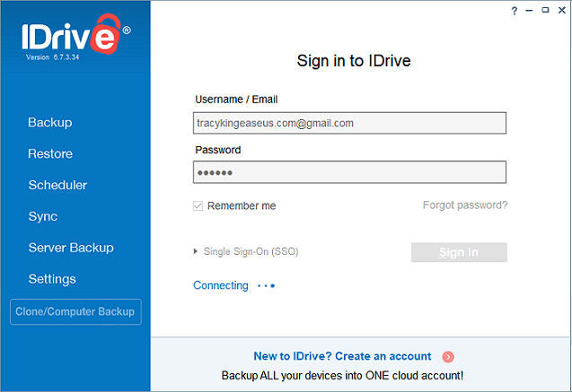The image size is (572, 392).
Task: Go to the Scheduler section
Action: [x=57, y=185]
